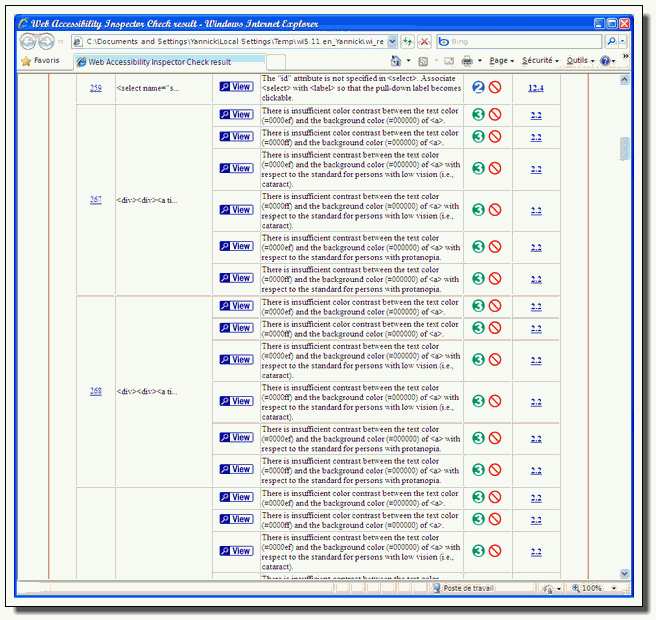The width and height of the screenshot is (656, 620).
Task: Open the protected mode status dropdown arrow
Action: pos(559,589)
